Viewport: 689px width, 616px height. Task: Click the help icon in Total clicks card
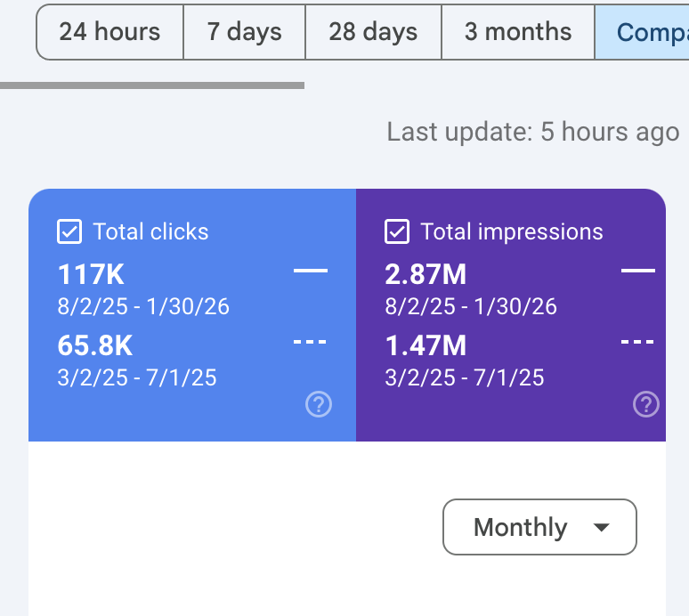point(319,405)
